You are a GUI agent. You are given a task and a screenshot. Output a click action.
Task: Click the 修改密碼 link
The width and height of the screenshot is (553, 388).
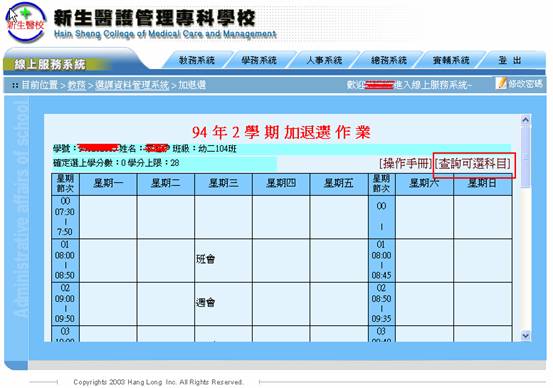[x=525, y=84]
